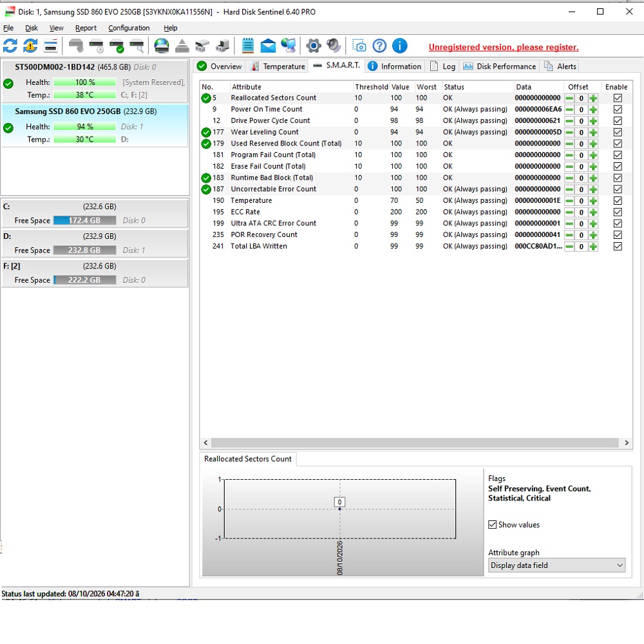Open the File menu
The image size is (644, 644).
(8, 28)
